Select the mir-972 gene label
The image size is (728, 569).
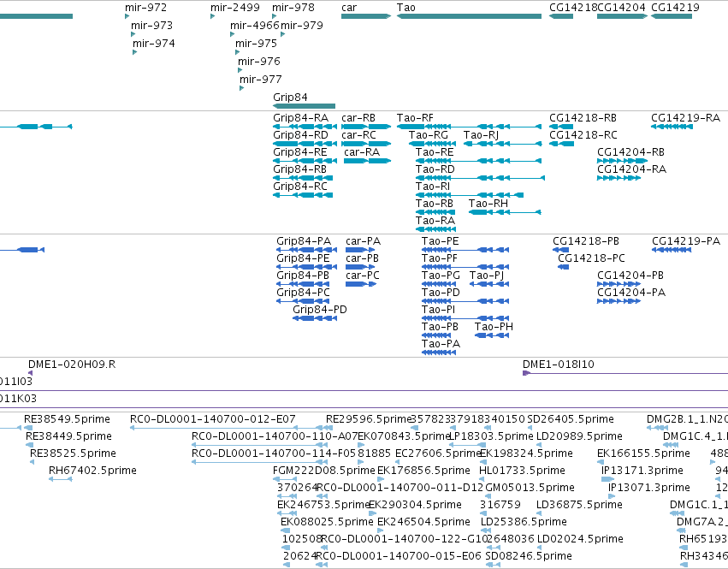click(x=145, y=8)
